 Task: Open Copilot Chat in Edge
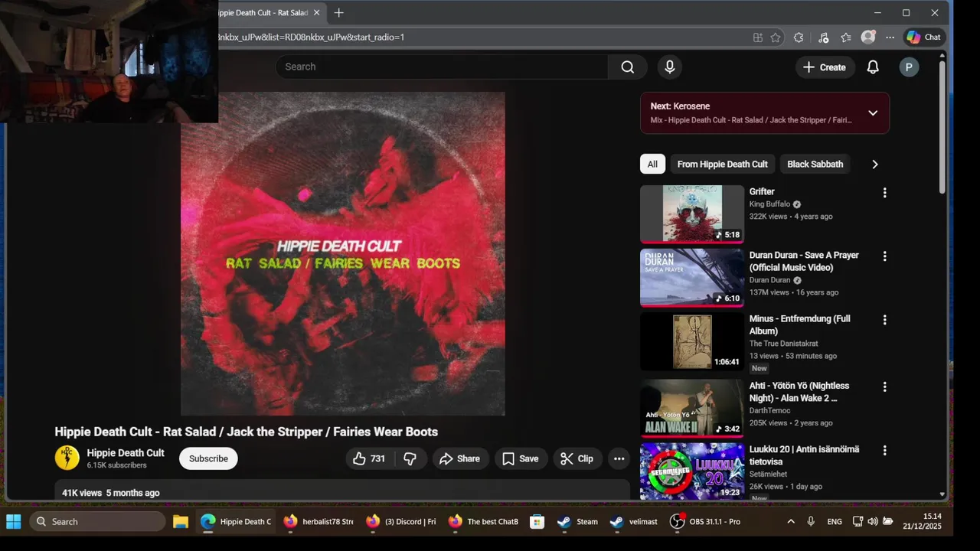[x=923, y=37]
